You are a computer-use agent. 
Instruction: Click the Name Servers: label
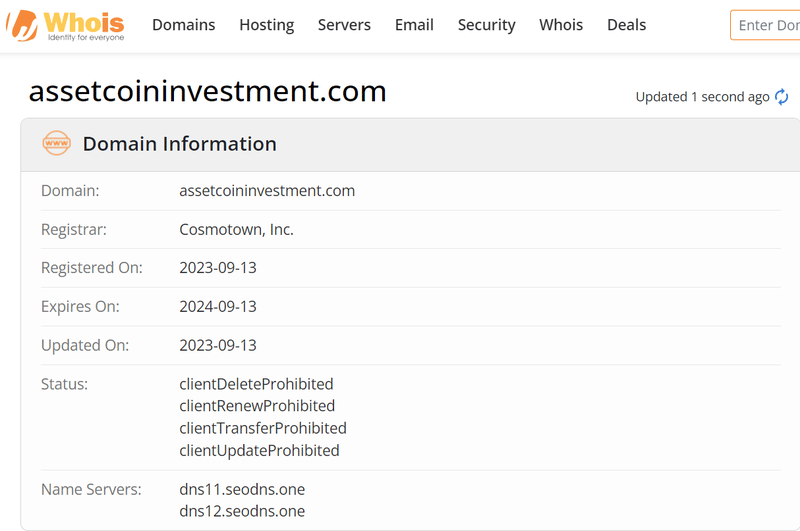[x=91, y=490]
